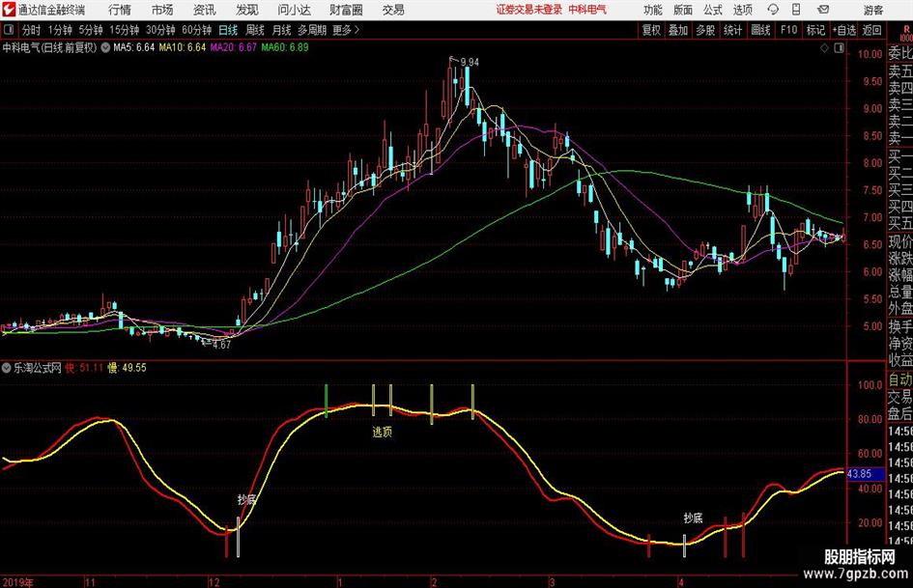Click the 通达信 red logo icon
913x588 pixels.
point(9,10)
